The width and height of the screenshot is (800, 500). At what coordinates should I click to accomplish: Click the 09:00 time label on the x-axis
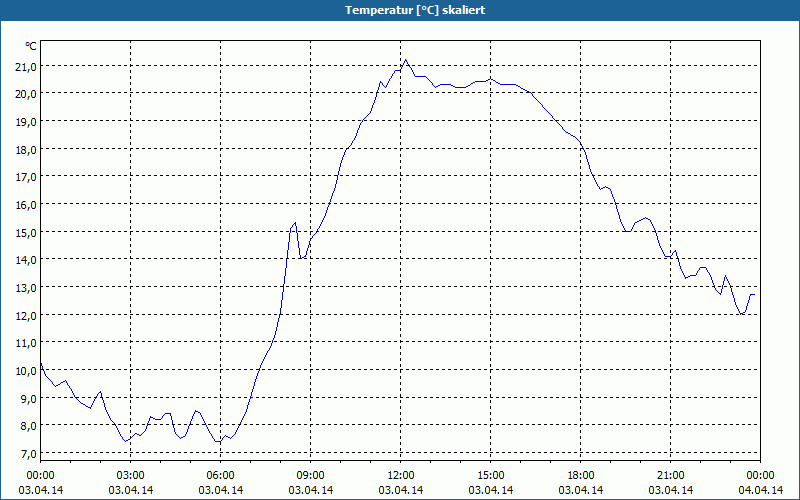coord(311,476)
